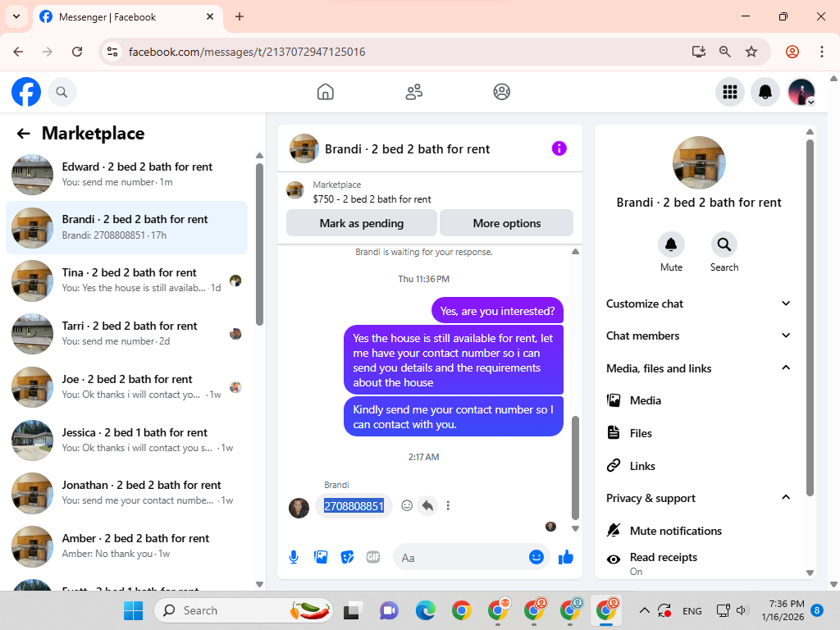
Task: Click Mark as pending button
Action: [362, 223]
